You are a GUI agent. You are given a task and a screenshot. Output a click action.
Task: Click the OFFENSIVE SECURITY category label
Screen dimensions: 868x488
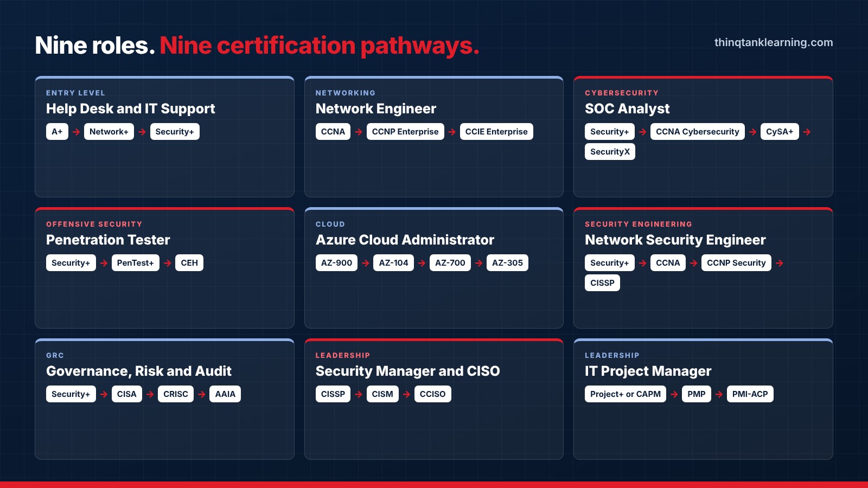(94, 224)
